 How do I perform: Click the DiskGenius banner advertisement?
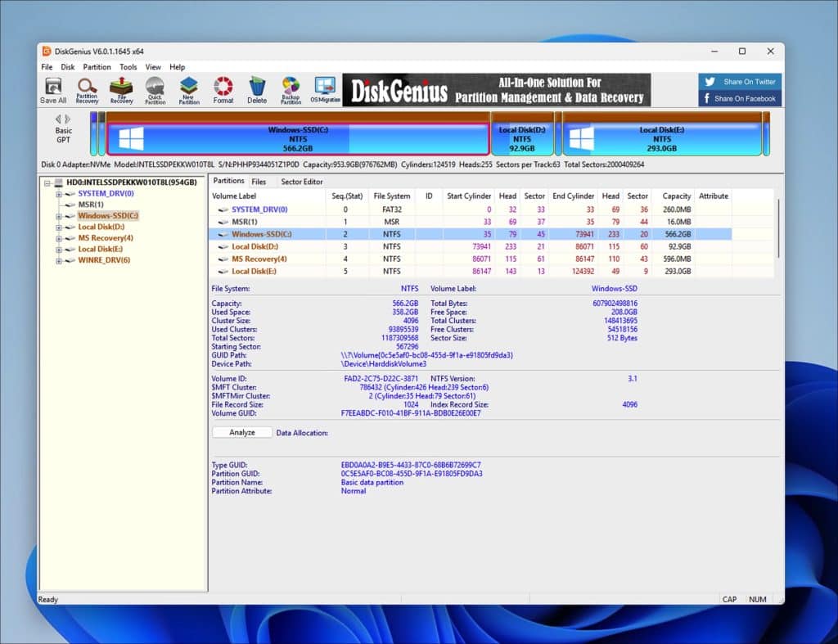tap(497, 90)
